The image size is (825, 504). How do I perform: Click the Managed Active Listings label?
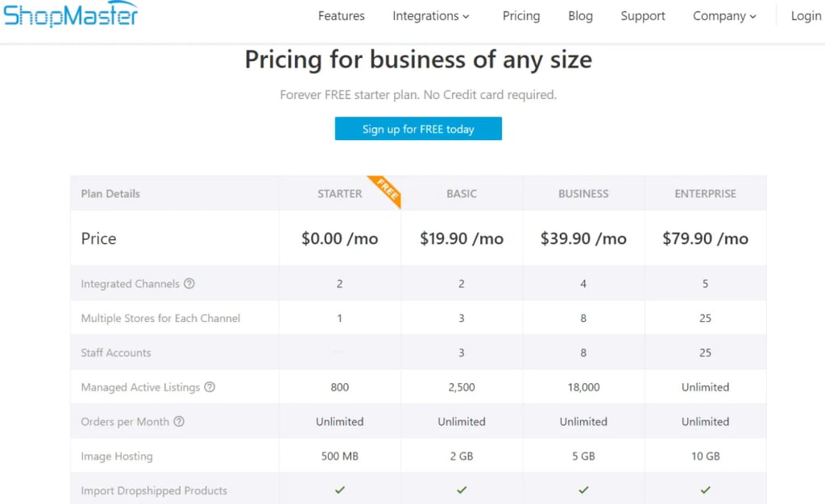(140, 387)
